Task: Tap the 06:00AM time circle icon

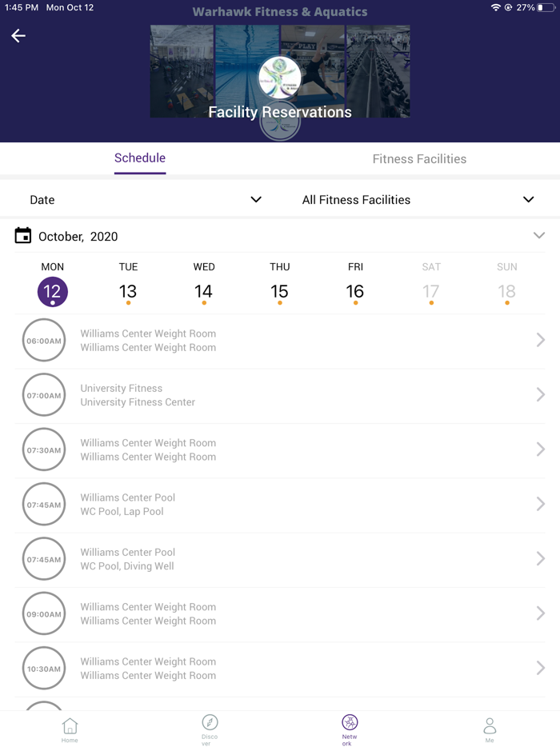Action: 43,340
